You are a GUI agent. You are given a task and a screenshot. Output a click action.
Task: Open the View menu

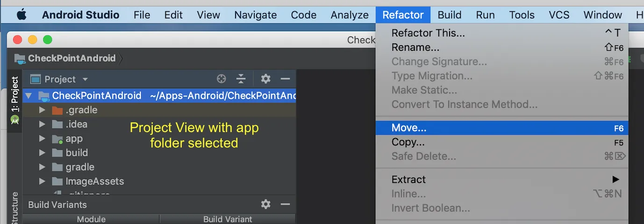tap(208, 15)
